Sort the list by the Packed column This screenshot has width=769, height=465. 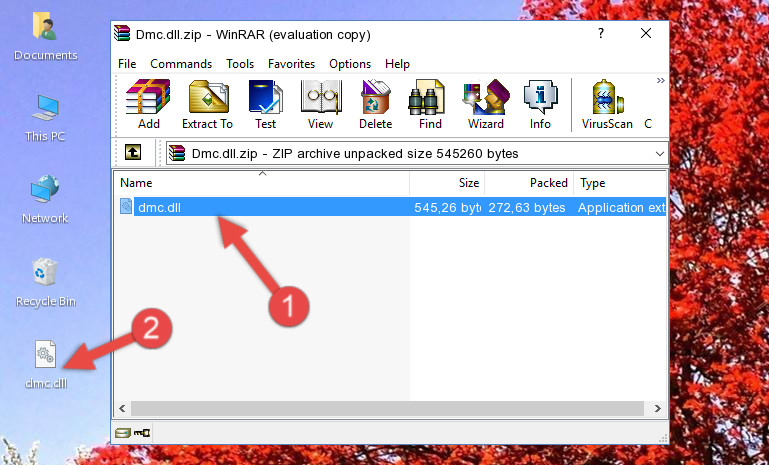(529, 183)
